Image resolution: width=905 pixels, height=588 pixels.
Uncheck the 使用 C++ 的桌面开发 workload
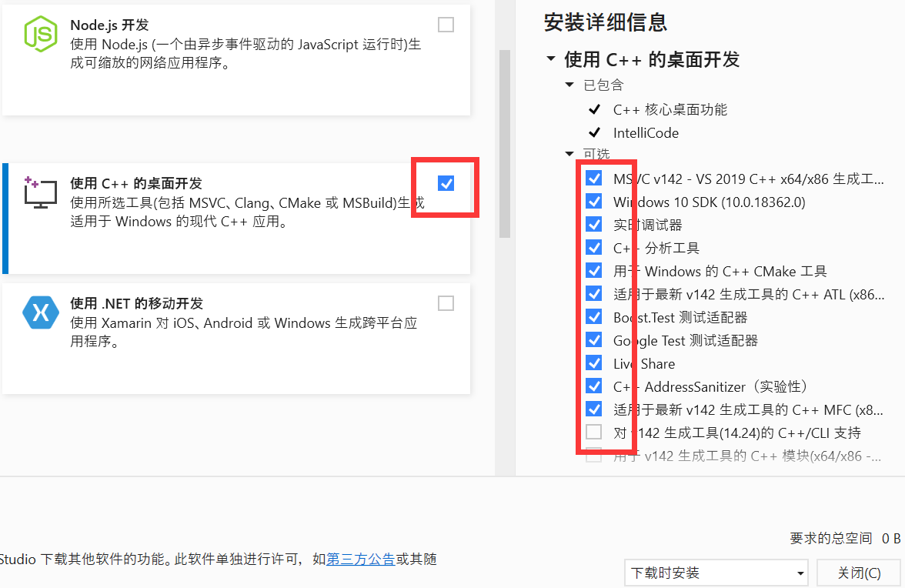446,184
